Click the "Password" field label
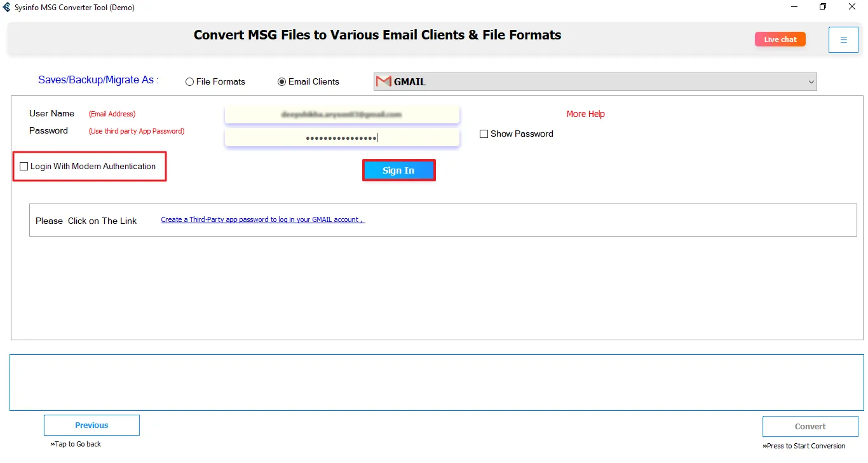 [48, 130]
